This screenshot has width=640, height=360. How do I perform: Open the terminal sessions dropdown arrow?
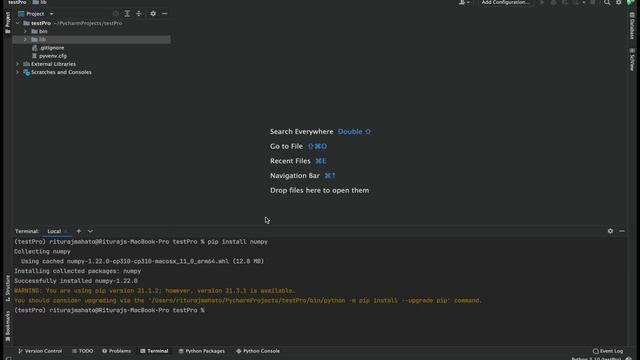[90, 231]
